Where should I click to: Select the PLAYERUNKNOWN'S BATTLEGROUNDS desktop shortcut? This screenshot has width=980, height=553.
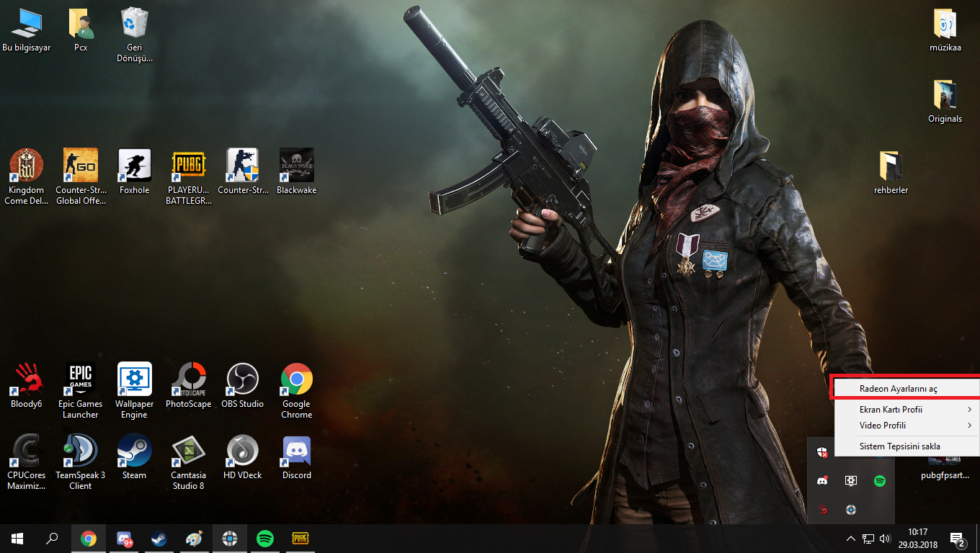[189, 177]
